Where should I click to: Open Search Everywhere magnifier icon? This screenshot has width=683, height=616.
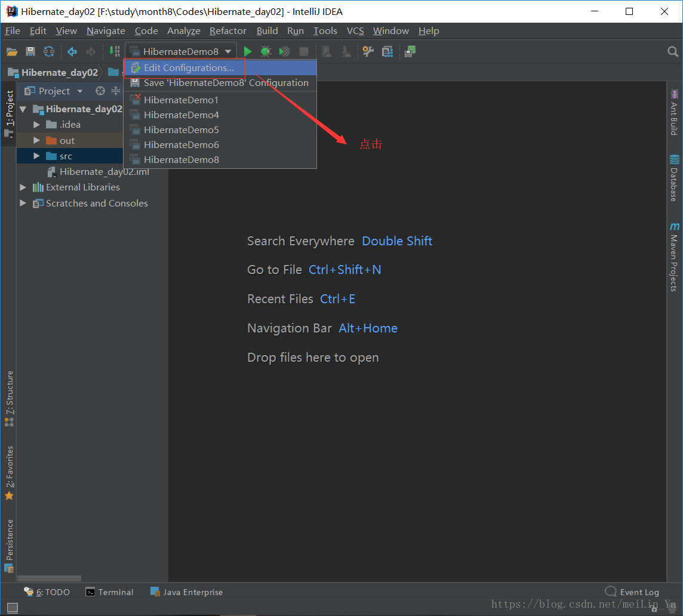(x=672, y=52)
